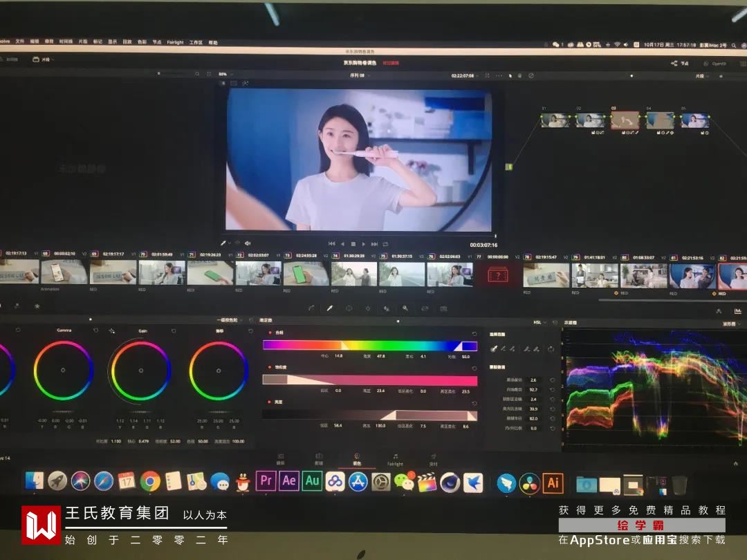Screen dimensions: 747x560
Task: Reset the Luminance qualifier range
Action: [x=474, y=403]
